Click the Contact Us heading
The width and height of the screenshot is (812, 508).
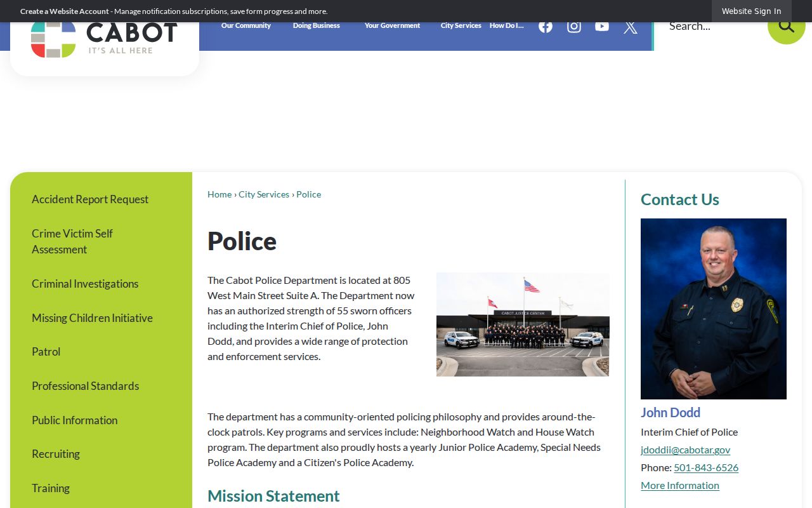pos(680,199)
